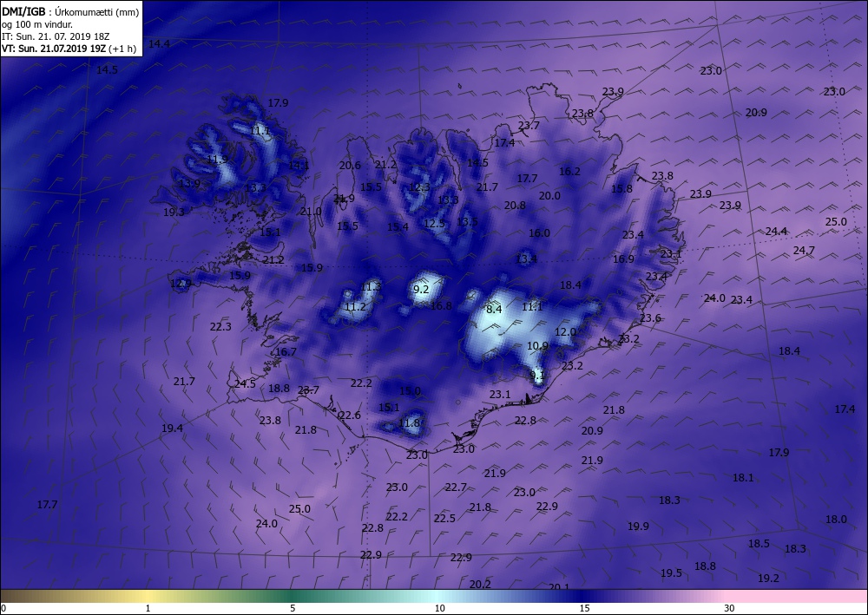
Task: Click the map value 11.8
Action: pyautogui.click(x=409, y=423)
